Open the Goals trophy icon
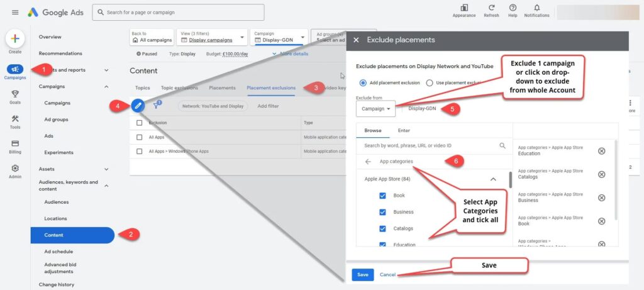 click(x=15, y=94)
